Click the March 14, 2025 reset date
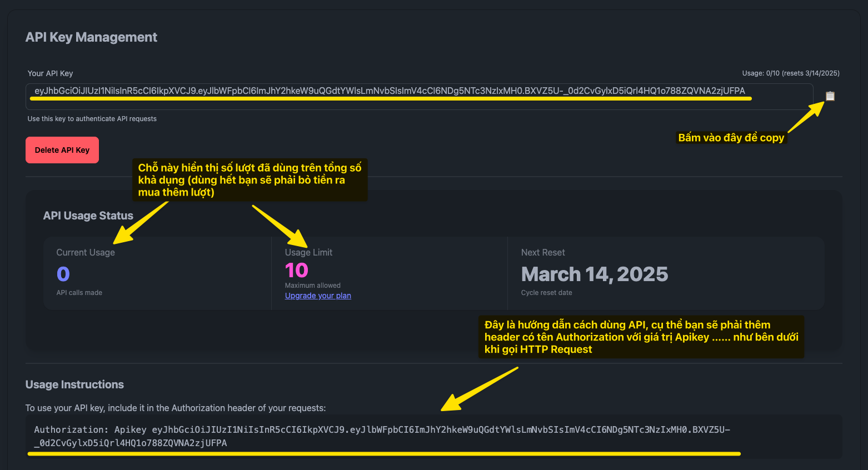Image resolution: width=868 pixels, height=470 pixels. (594, 274)
